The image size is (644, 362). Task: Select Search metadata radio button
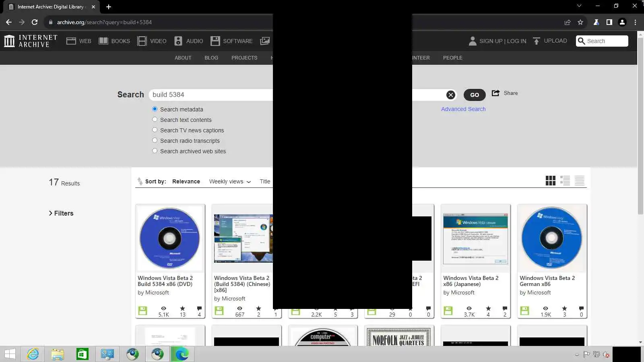pyautogui.click(x=155, y=109)
